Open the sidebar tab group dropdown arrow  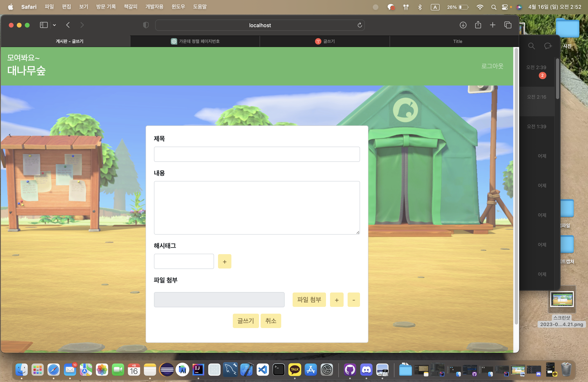click(54, 25)
